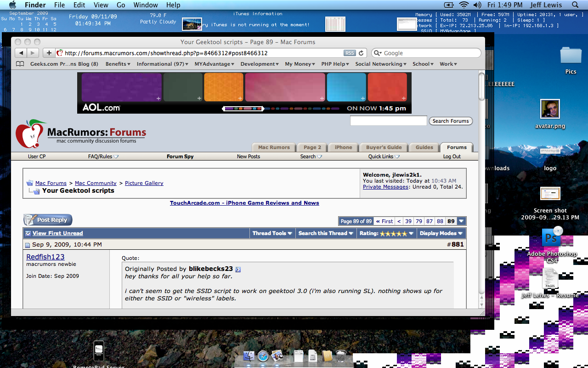Screen dimensions: 588x368
Task: Open the Rating dropdown
Action: pos(387,233)
